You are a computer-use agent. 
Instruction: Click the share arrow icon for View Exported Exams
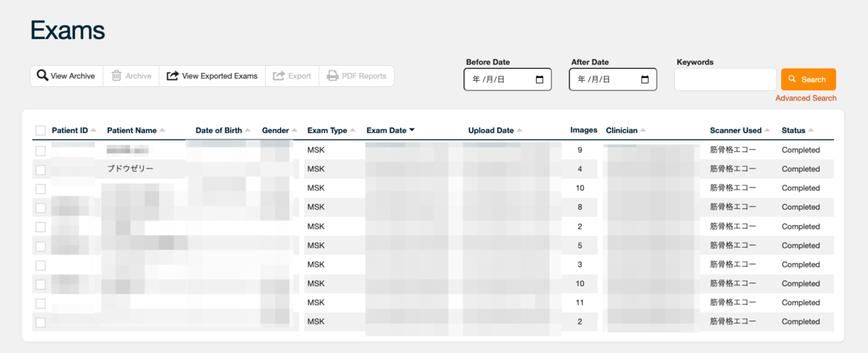coord(172,75)
